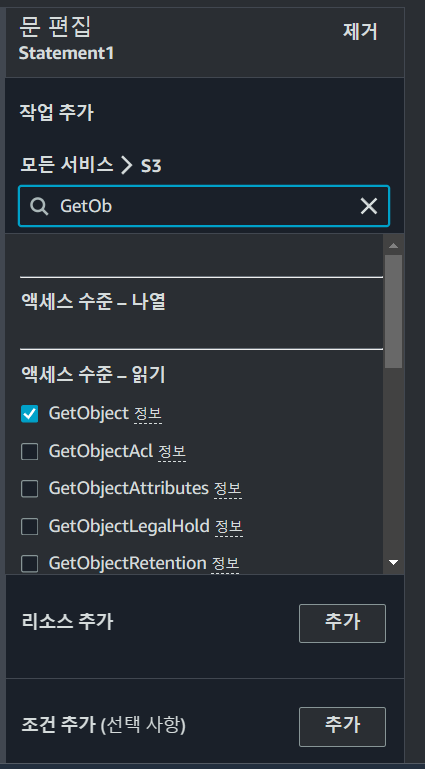This screenshot has height=769, width=425.
Task: Click the scroll up arrow in actions list
Action: [393, 245]
